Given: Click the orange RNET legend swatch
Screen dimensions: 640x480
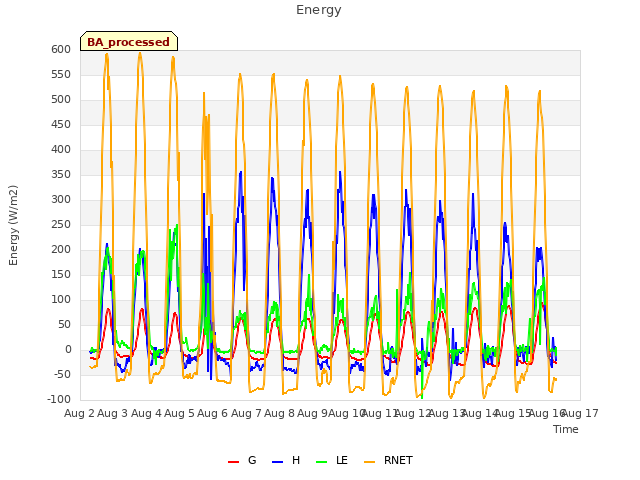Looking at the screenshot, I should click(369, 462).
